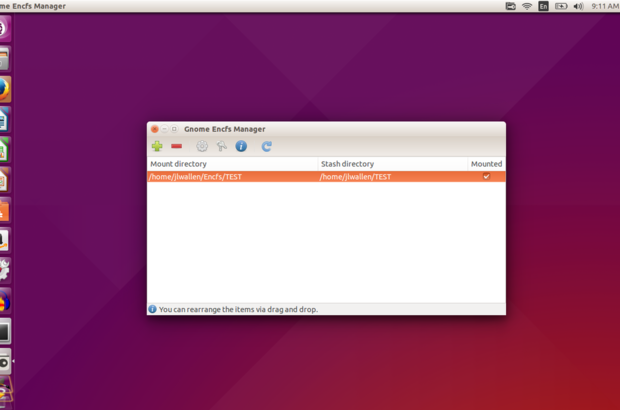Click the Encfs key tray icon

point(510,6)
